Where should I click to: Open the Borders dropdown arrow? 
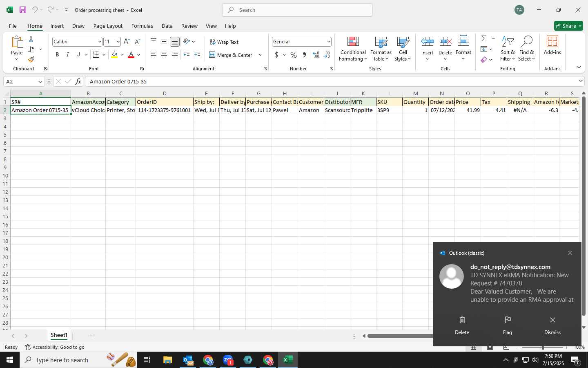(x=104, y=55)
